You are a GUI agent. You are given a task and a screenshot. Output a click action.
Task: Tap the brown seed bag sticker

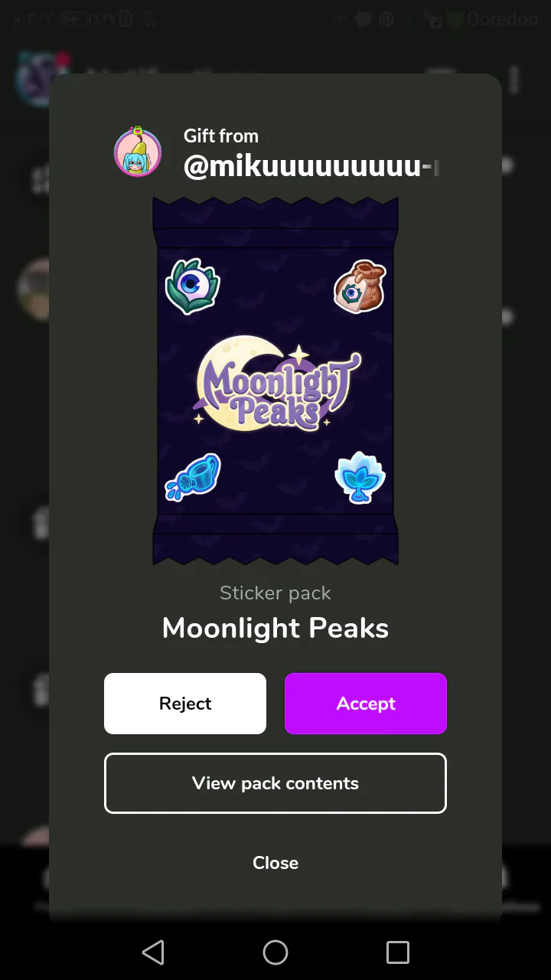click(x=360, y=287)
